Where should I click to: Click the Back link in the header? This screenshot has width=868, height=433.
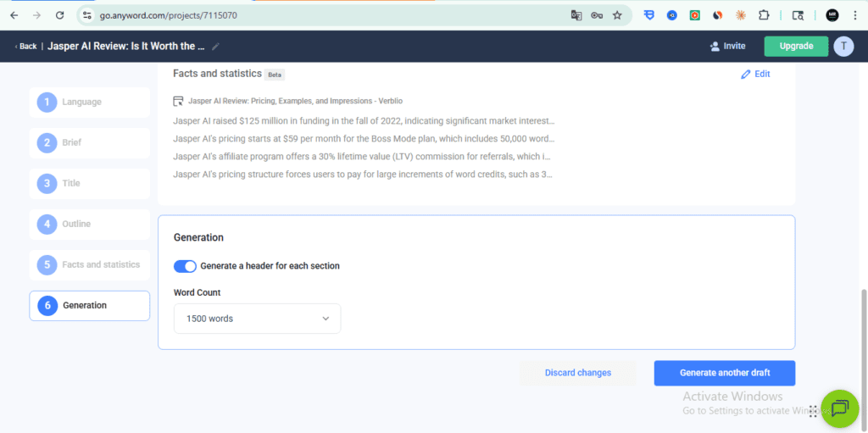25,47
